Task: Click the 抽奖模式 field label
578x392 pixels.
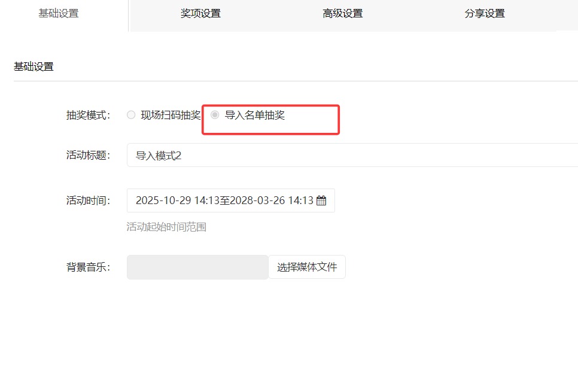Action: tap(88, 116)
